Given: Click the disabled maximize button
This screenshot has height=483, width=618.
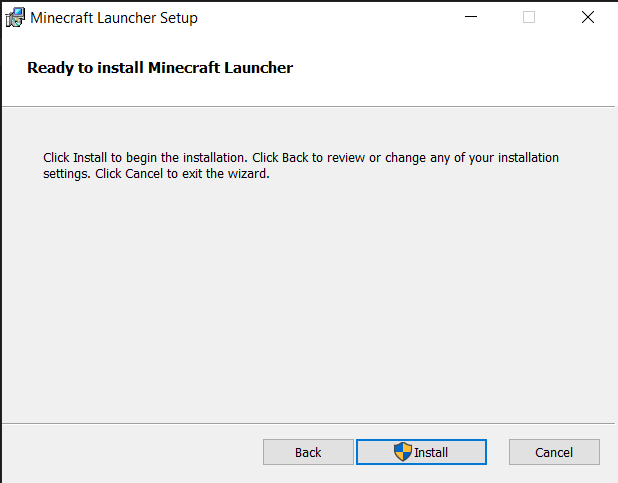Looking at the screenshot, I should [x=529, y=17].
